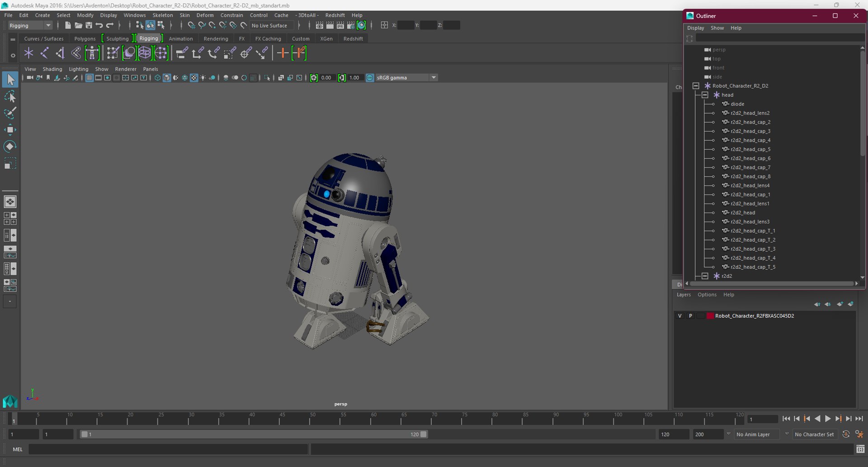868x467 pixels.
Task: Toggle viewport gamma icon next to 1.00
Action: pyautogui.click(x=342, y=78)
